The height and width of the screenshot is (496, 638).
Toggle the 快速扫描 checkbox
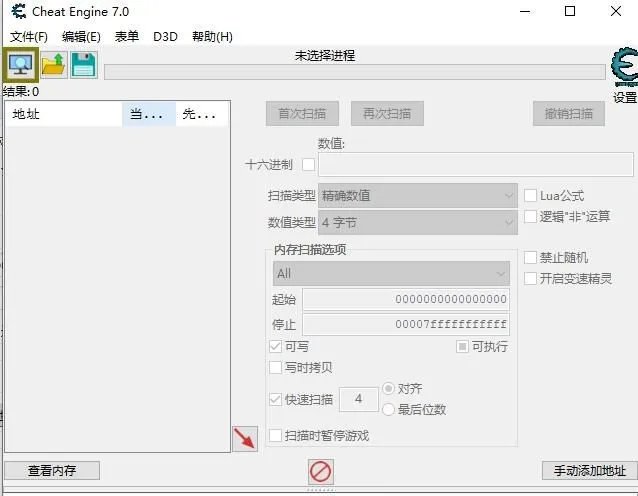point(275,399)
